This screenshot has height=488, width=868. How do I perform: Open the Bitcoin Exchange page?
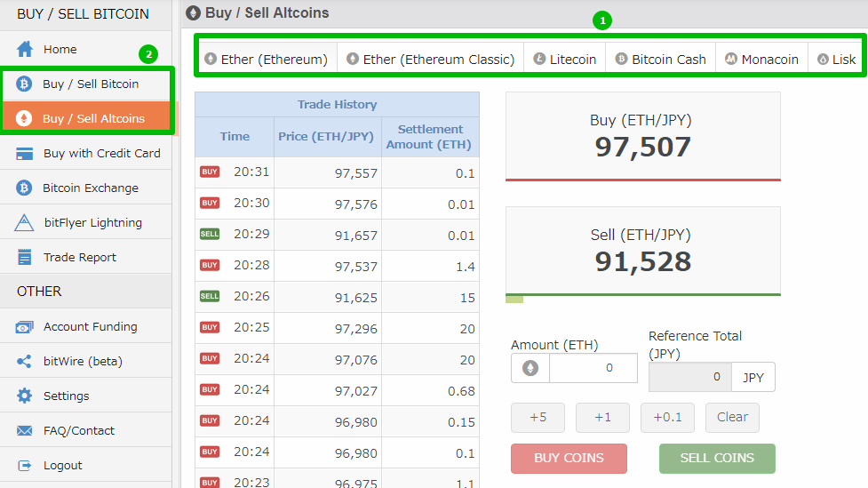coord(90,188)
